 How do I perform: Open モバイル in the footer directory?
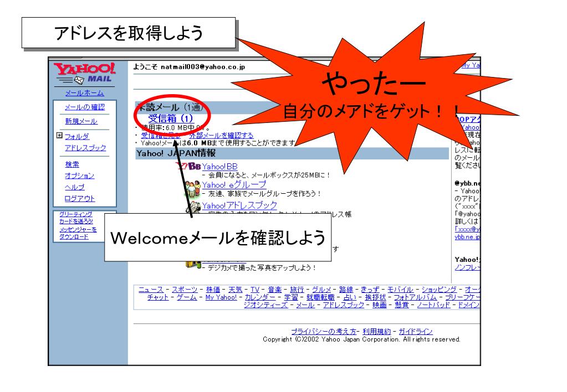[400, 290]
